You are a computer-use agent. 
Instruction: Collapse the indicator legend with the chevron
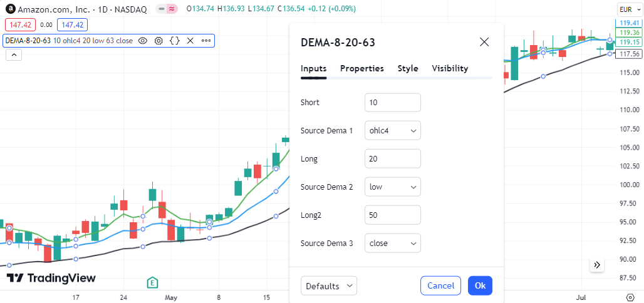click(x=14, y=54)
